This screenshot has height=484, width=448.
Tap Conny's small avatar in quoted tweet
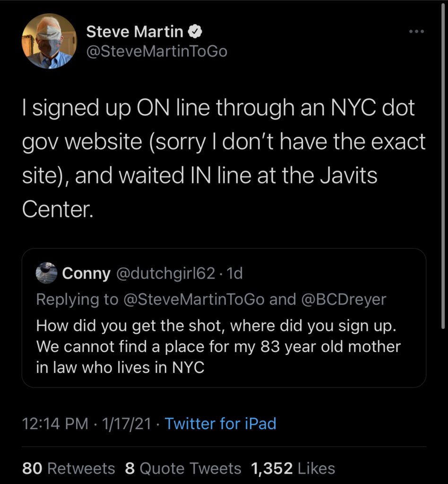(x=46, y=273)
